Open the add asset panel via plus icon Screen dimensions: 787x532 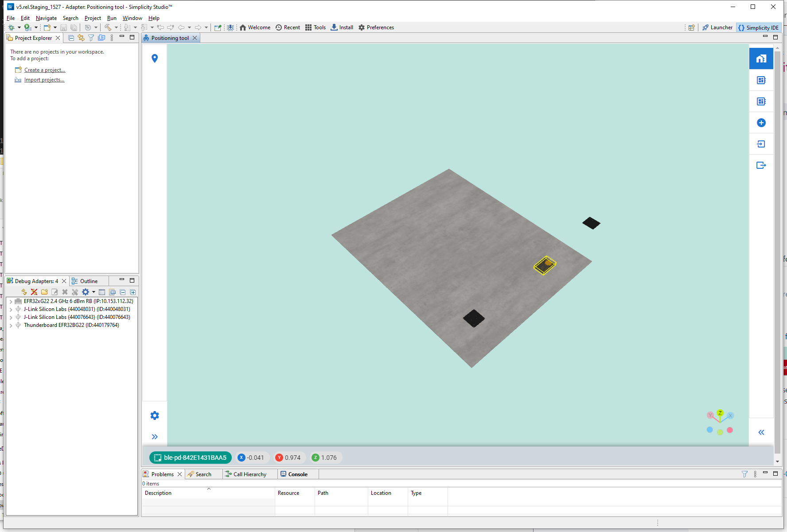(x=761, y=123)
